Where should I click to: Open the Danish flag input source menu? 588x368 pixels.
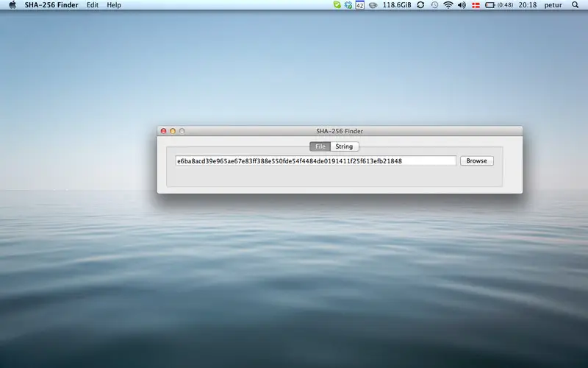point(476,5)
